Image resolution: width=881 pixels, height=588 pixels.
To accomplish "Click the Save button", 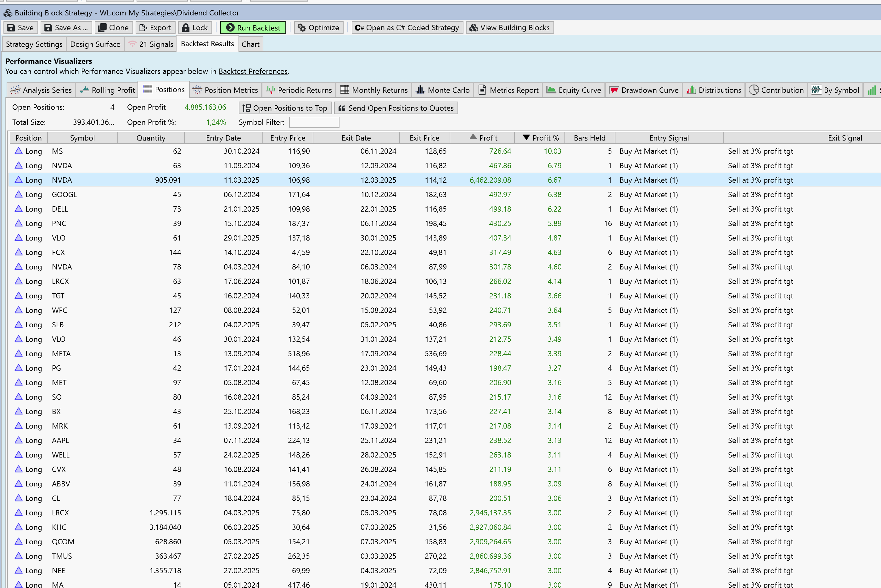I will coord(21,28).
